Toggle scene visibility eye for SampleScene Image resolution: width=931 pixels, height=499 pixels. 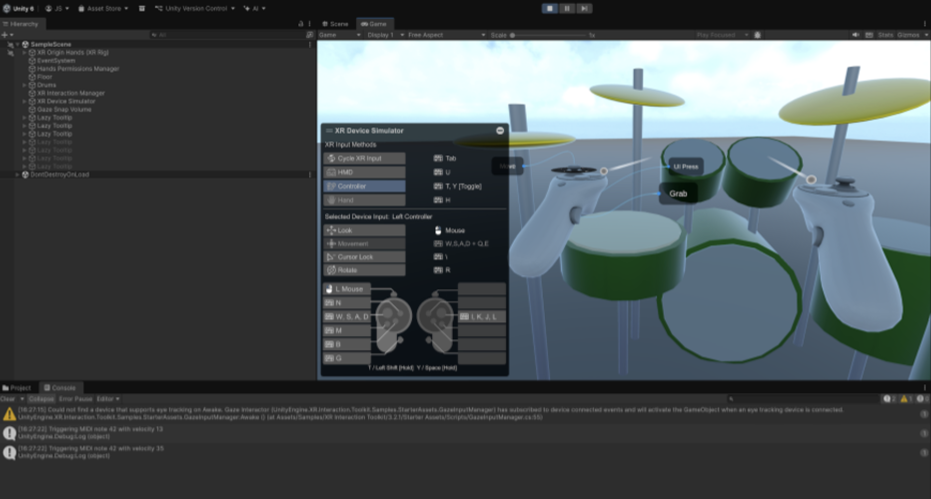click(10, 45)
